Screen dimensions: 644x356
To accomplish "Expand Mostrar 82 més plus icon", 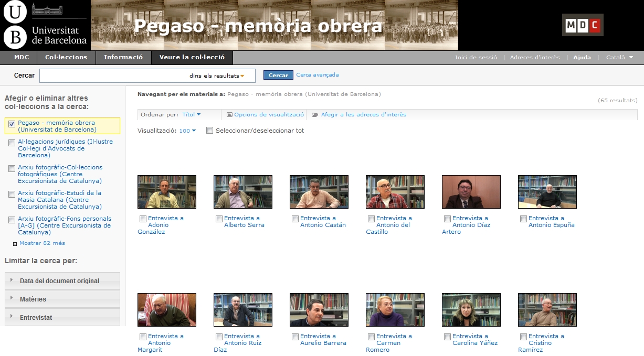I will [x=15, y=244].
